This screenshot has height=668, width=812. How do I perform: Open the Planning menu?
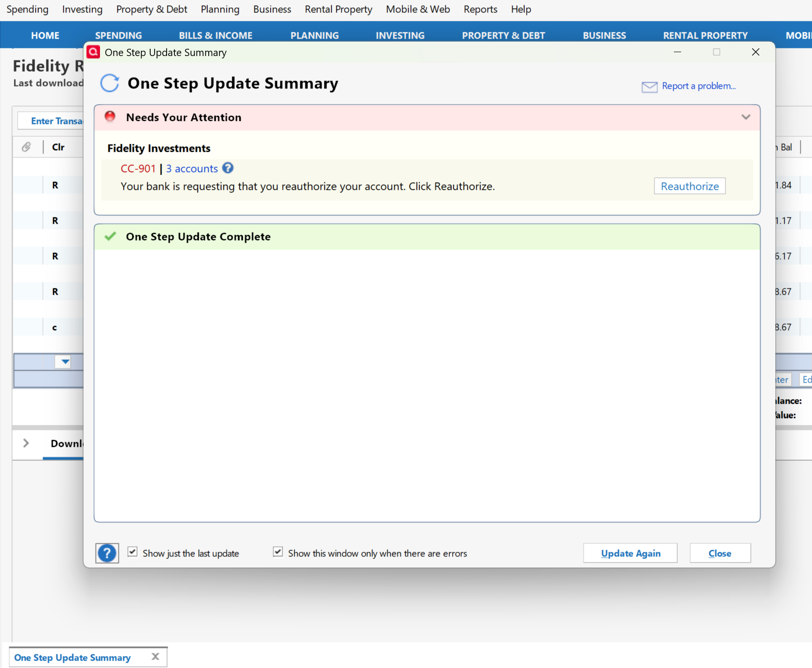pyautogui.click(x=220, y=9)
